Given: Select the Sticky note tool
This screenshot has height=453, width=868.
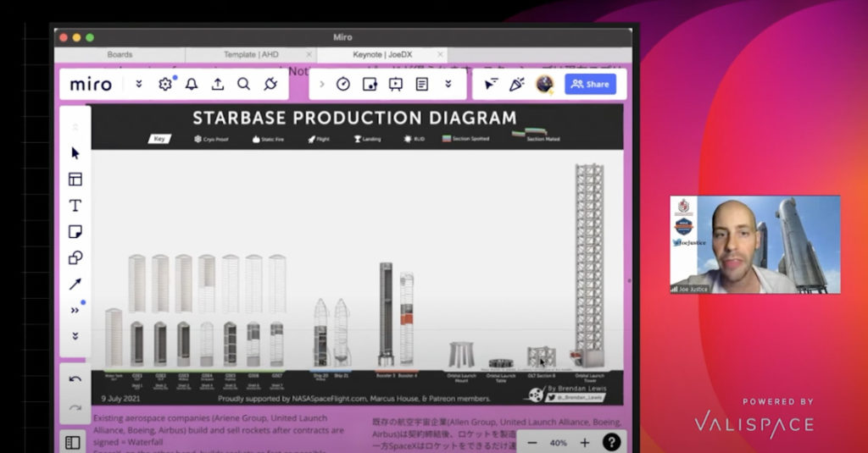Looking at the screenshot, I should coord(75,231).
